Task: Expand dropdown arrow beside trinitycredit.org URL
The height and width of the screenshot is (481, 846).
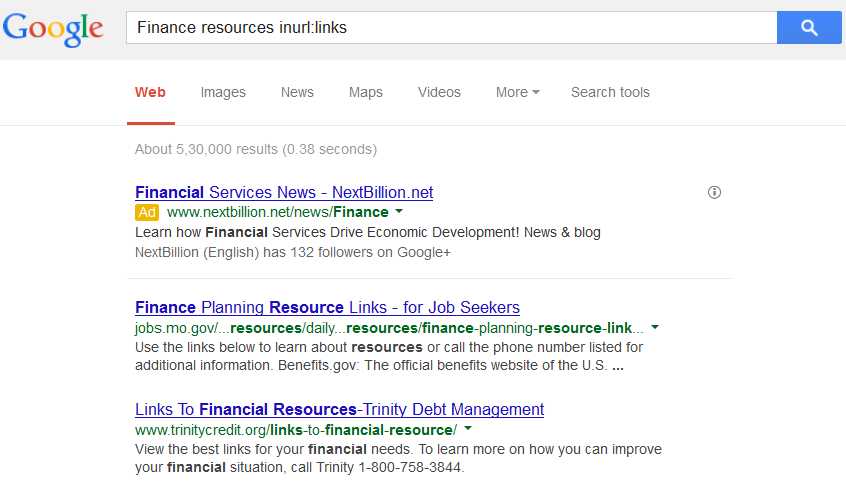Action: (x=468, y=429)
